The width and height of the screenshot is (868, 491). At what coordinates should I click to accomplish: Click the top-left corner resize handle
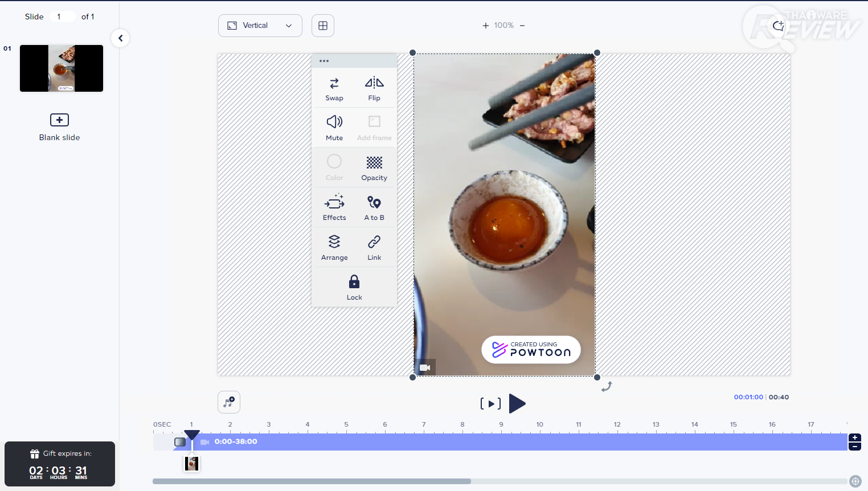point(413,53)
